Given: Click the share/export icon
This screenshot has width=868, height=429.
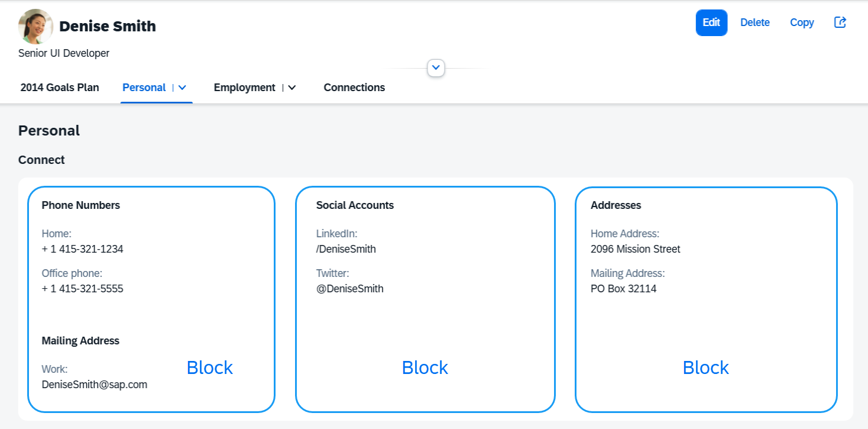Looking at the screenshot, I should [x=840, y=22].
